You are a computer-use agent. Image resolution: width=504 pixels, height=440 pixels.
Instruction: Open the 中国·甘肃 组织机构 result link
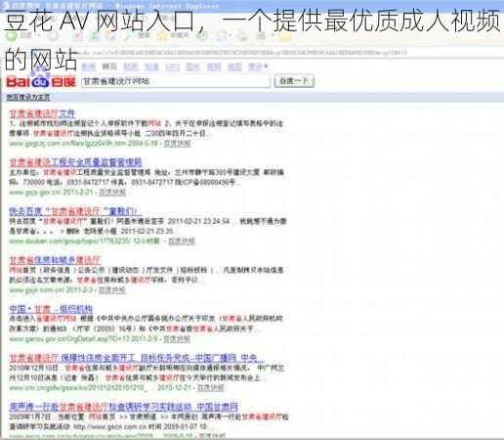pos(51,309)
